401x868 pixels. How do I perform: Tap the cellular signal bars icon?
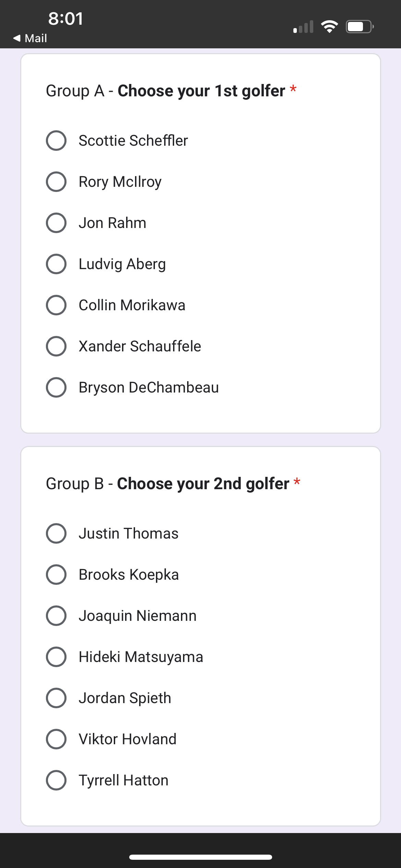[303, 27]
